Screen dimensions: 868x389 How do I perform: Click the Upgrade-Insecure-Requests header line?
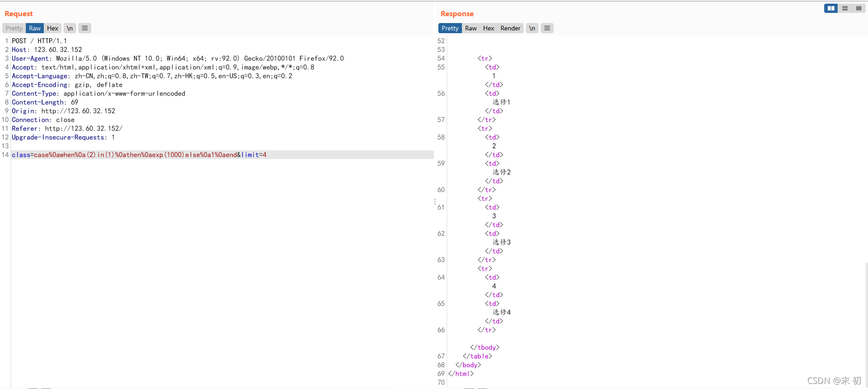coord(64,137)
